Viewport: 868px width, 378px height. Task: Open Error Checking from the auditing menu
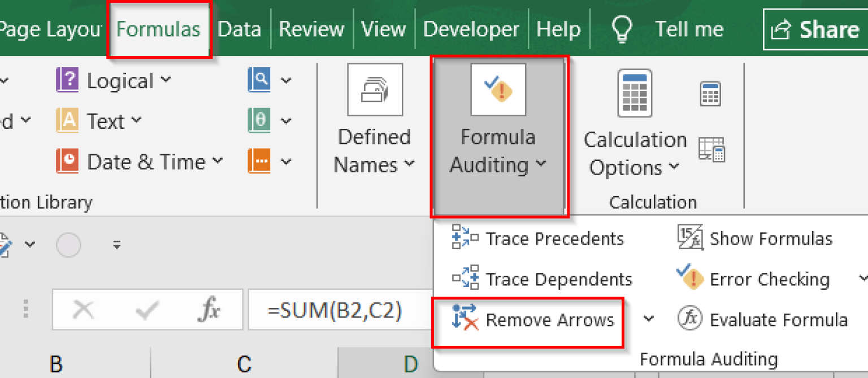point(769,279)
